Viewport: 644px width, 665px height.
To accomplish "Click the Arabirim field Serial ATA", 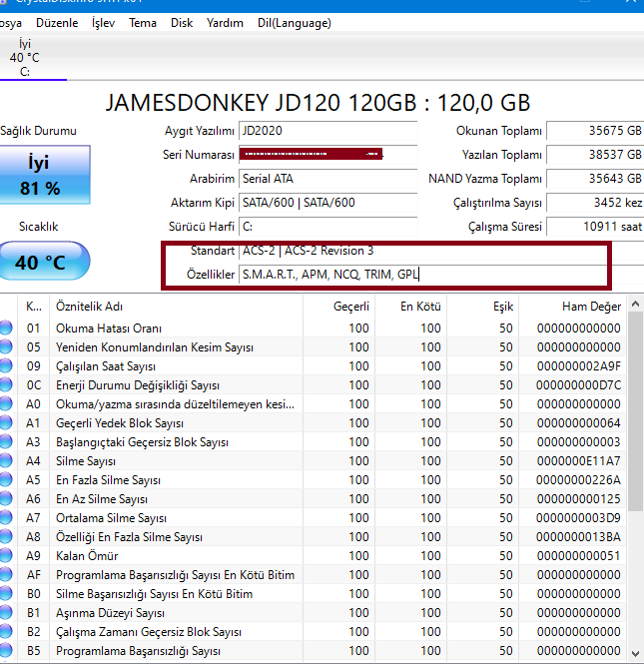I will 328,179.
